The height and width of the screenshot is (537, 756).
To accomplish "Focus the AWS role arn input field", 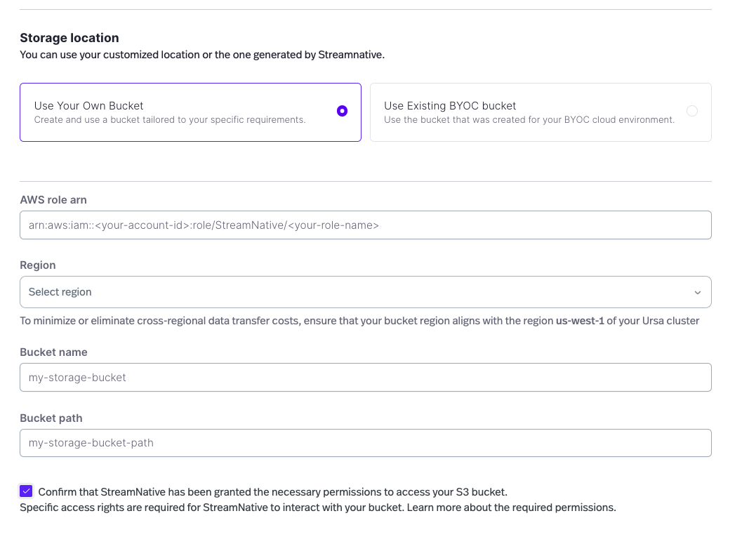I will click(365, 225).
